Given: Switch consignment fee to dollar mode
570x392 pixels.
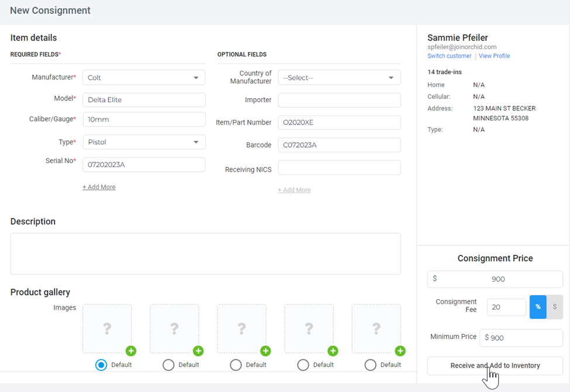Looking at the screenshot, I should 555,307.
